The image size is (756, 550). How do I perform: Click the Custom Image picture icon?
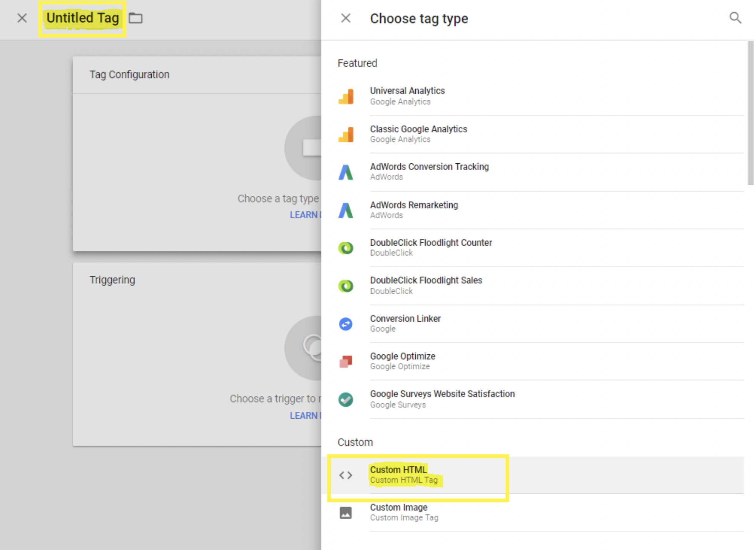point(346,513)
